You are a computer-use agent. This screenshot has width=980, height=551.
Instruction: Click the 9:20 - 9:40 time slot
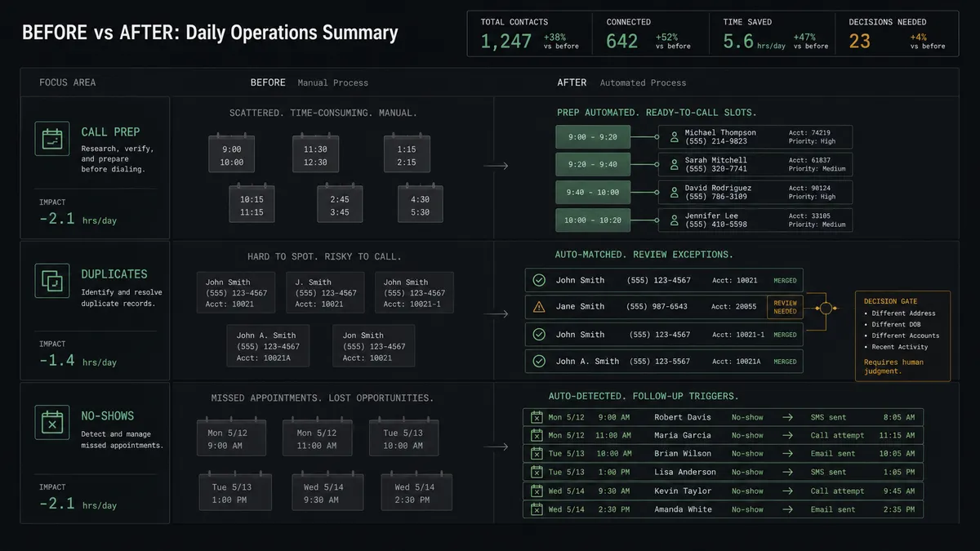[x=592, y=165]
